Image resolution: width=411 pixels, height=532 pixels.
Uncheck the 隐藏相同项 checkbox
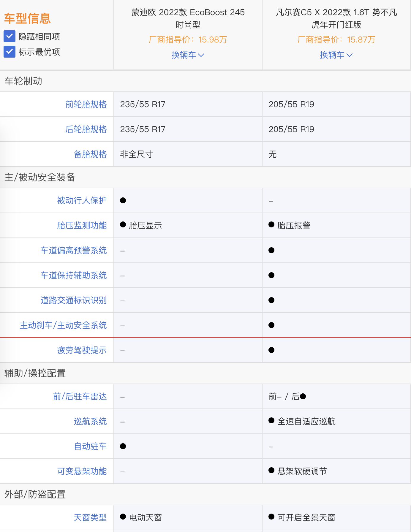[10, 36]
